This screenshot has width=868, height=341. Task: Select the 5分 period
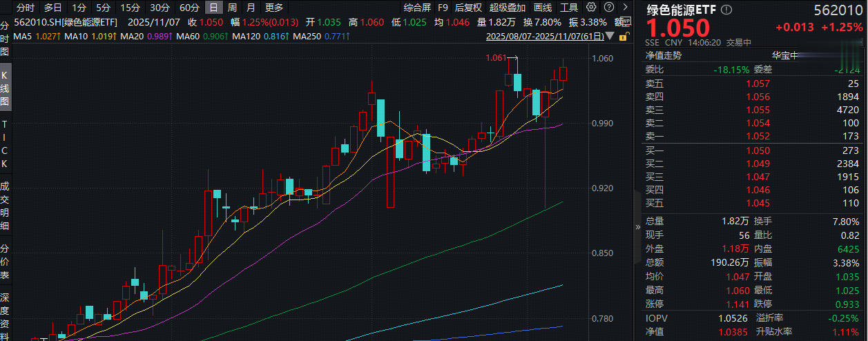103,8
